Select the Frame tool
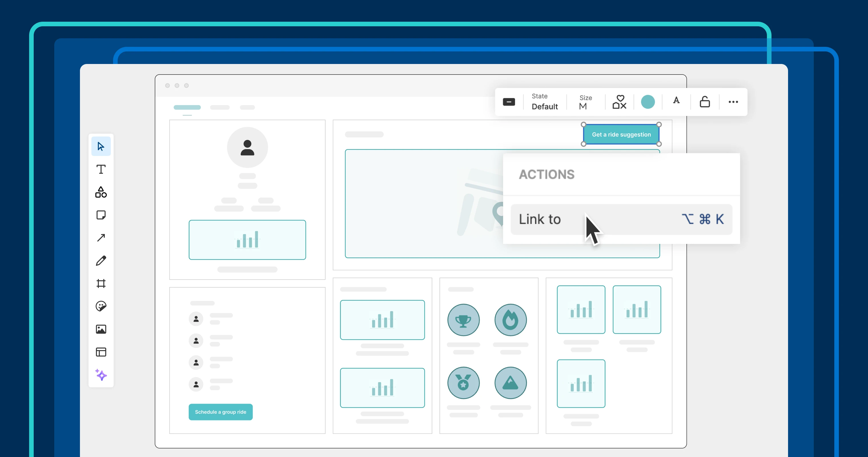Image resolution: width=868 pixels, height=457 pixels. click(101, 283)
